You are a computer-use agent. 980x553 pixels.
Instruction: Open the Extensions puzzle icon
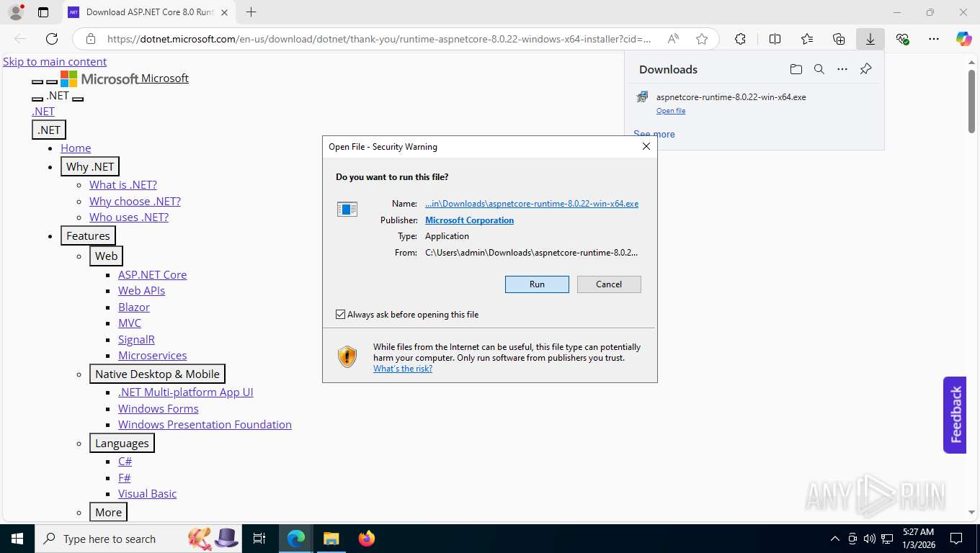point(740,39)
